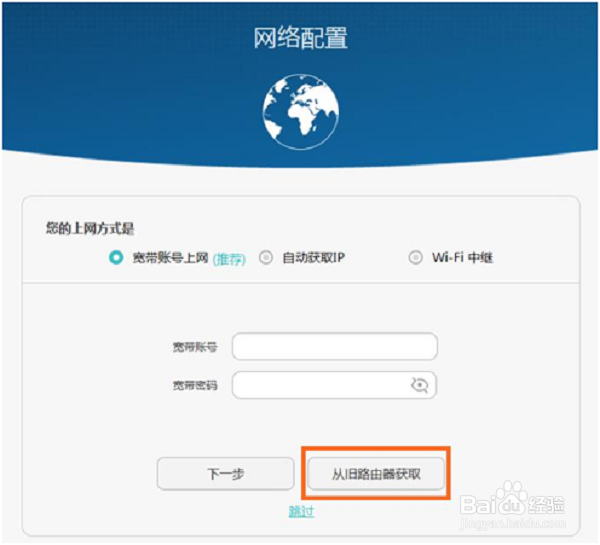
Task: Select the 宽带账号上网 radio option
Action: pyautogui.click(x=116, y=258)
